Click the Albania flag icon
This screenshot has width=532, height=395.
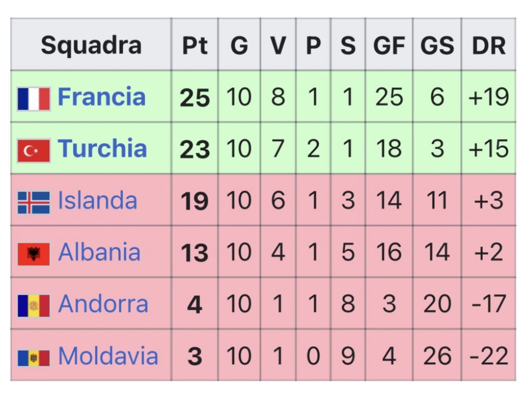click(34, 254)
